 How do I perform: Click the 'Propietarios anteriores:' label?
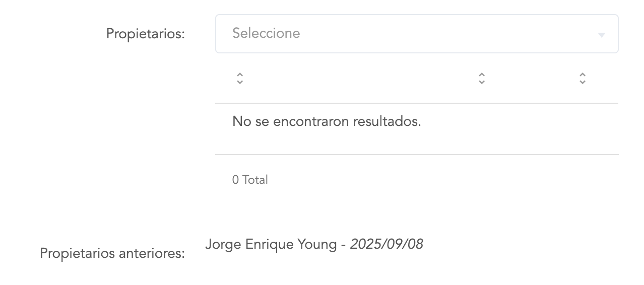[x=112, y=253]
